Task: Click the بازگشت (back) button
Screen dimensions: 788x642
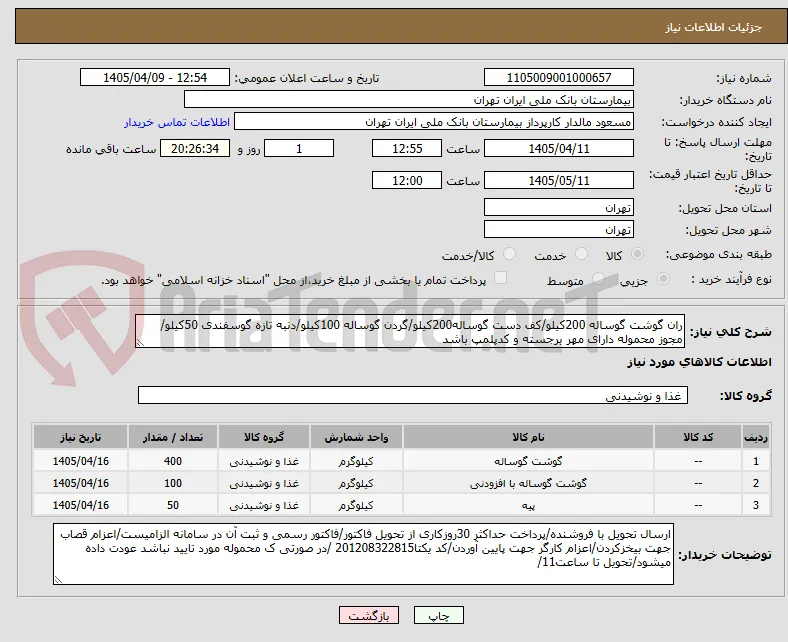Action: click(x=369, y=615)
